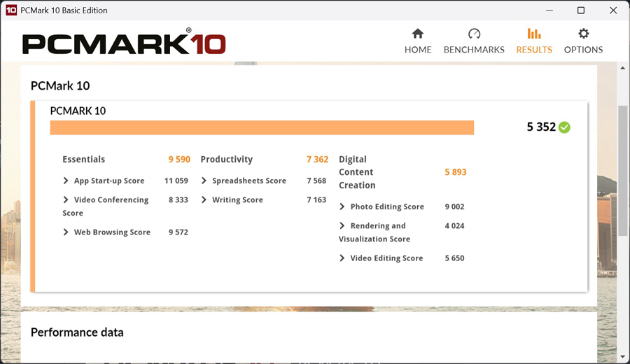The height and width of the screenshot is (364, 630).
Task: Click the App Start-up value 11 059
Action: (x=176, y=181)
